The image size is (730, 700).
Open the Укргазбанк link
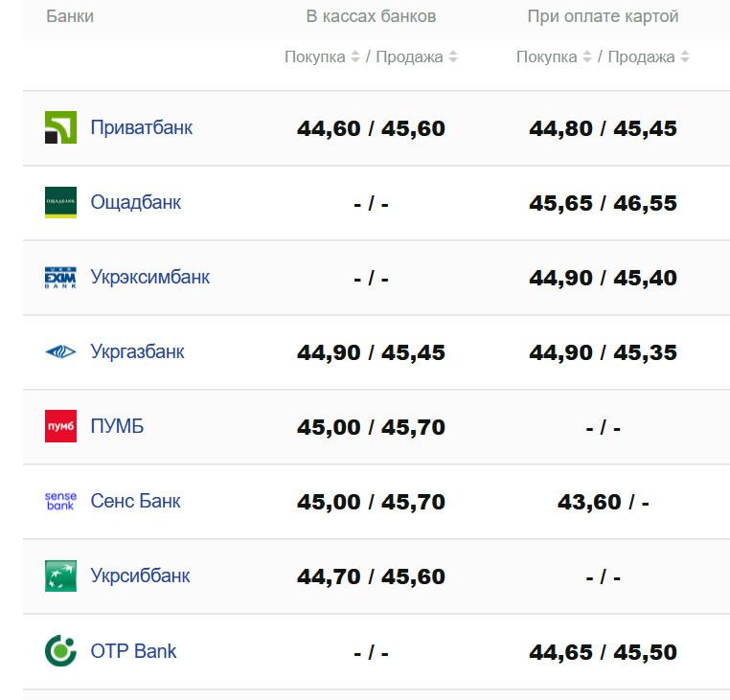pos(137,351)
